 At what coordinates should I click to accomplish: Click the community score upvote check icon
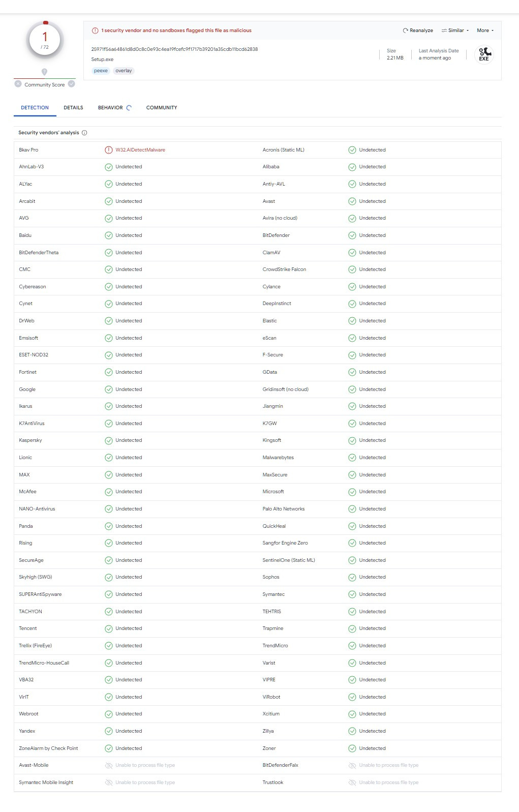72,84
